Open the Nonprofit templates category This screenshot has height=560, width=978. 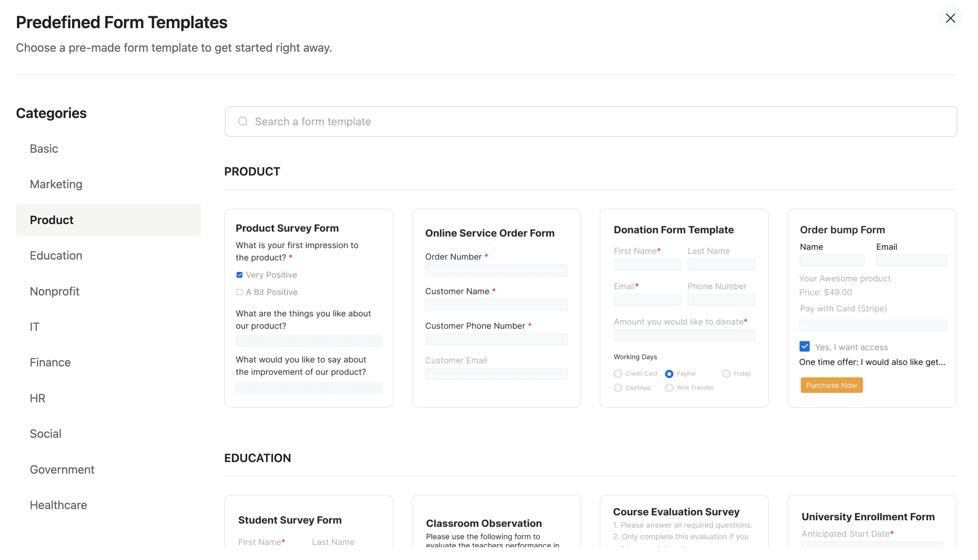(54, 291)
